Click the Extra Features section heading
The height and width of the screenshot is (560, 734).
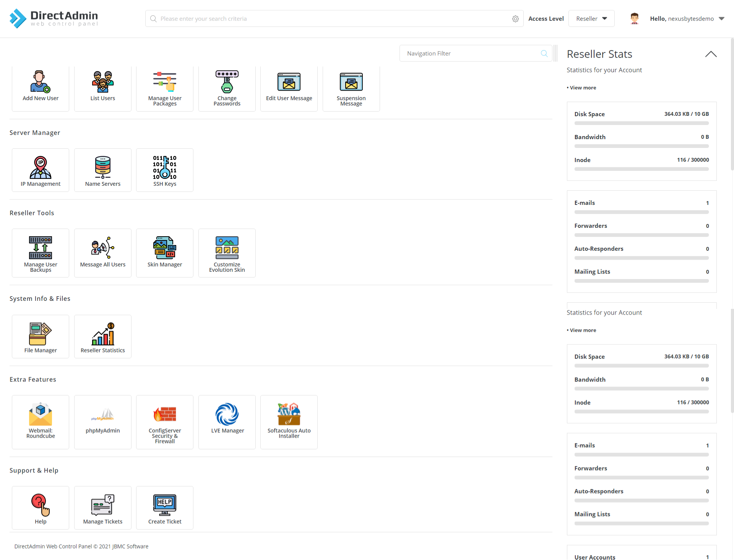(33, 380)
